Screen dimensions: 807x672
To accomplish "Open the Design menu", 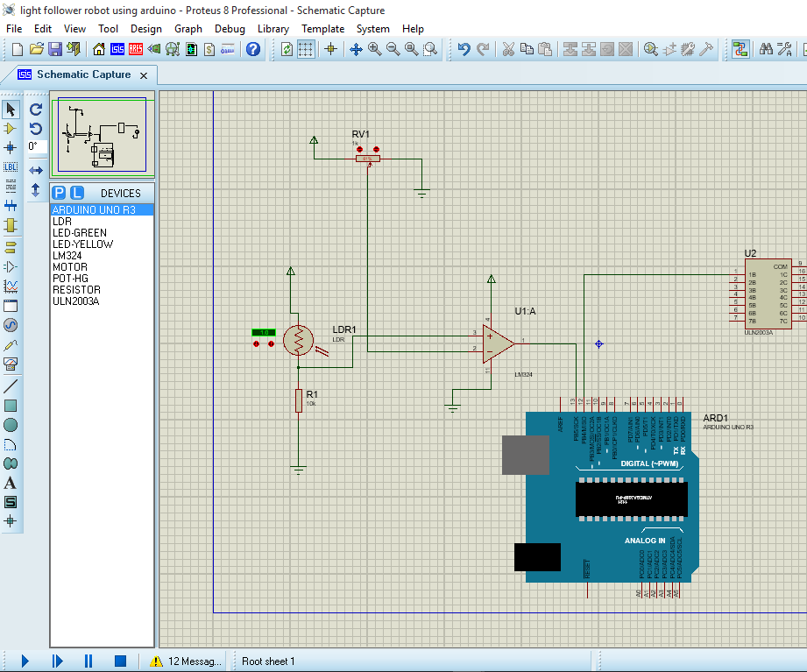I will point(146,29).
